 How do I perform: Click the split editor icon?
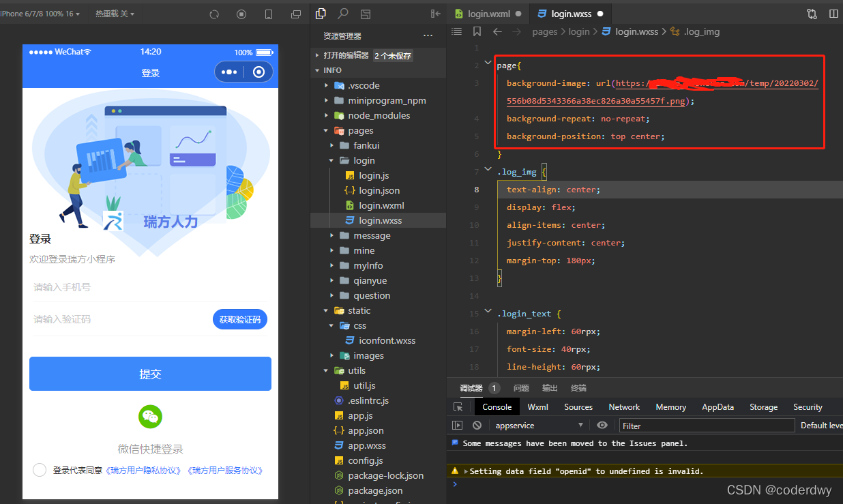(833, 13)
